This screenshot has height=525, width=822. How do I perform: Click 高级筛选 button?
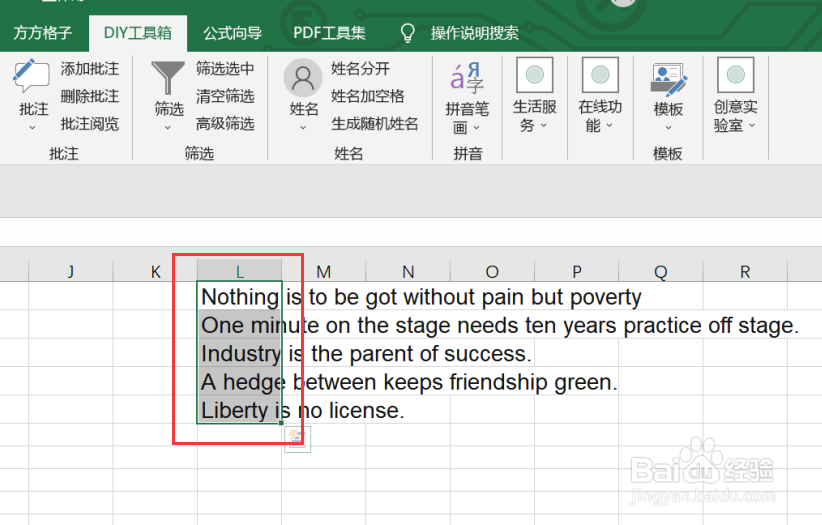[x=225, y=124]
